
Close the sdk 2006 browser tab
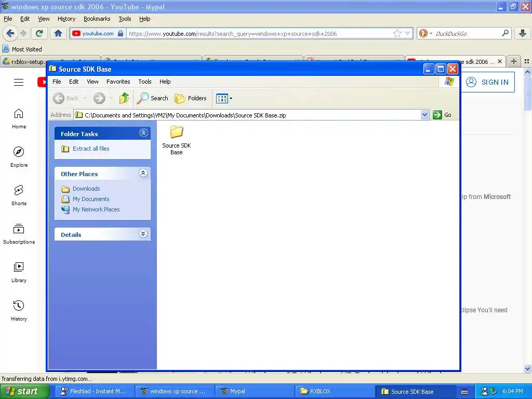pyautogui.click(x=499, y=61)
